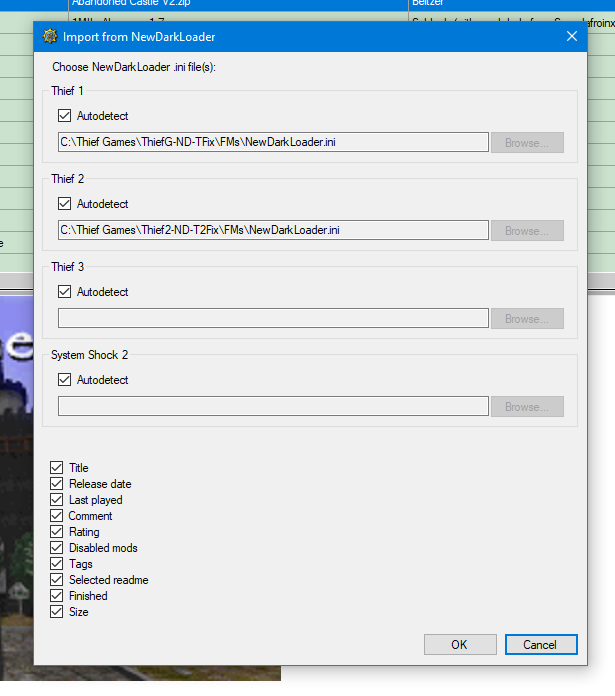This screenshot has width=615, height=696.
Task: Click the Thief 2 ini path field
Action: (273, 230)
